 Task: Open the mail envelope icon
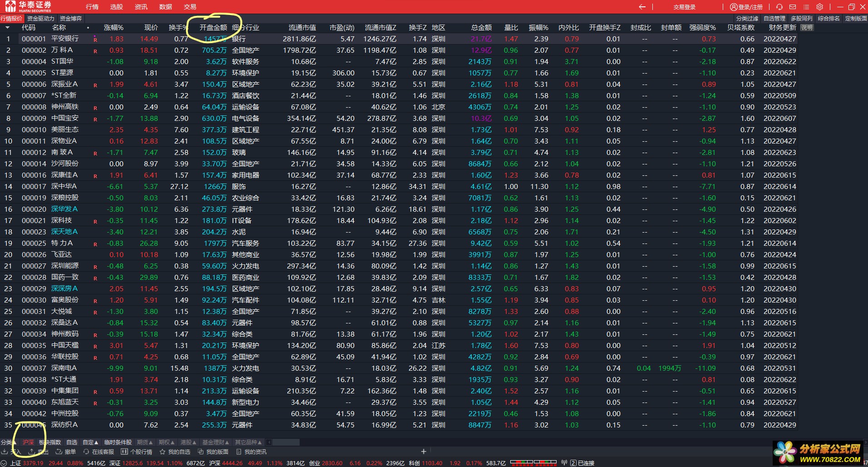(793, 7)
